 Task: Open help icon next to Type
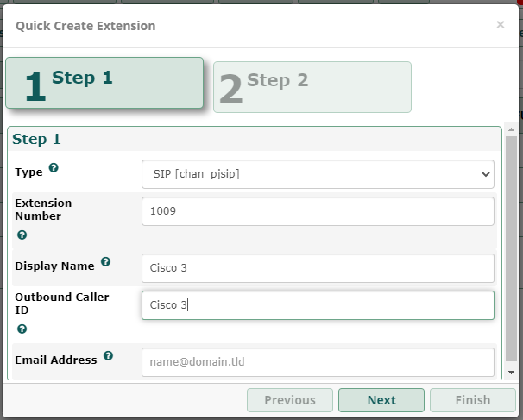[54, 167]
